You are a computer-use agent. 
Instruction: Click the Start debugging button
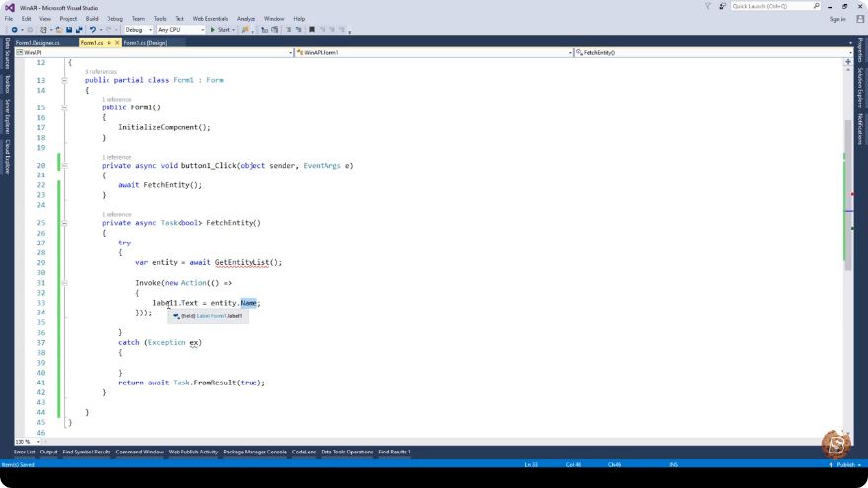219,30
